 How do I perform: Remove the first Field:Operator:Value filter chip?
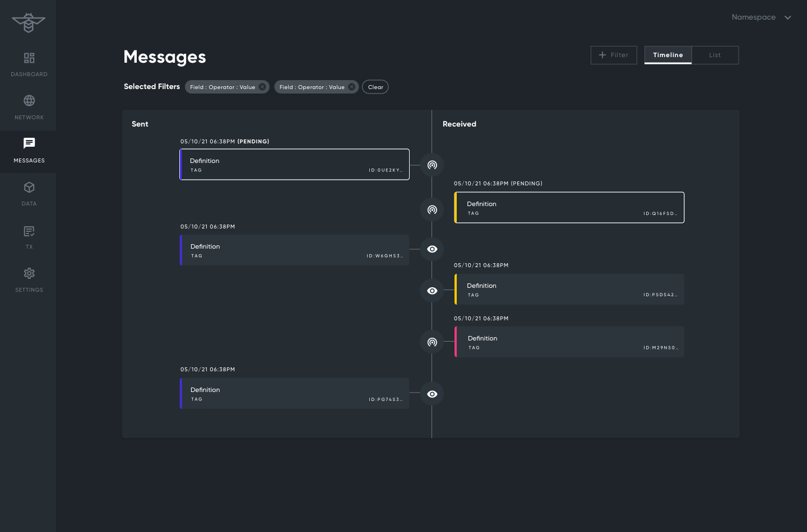pyautogui.click(x=262, y=87)
